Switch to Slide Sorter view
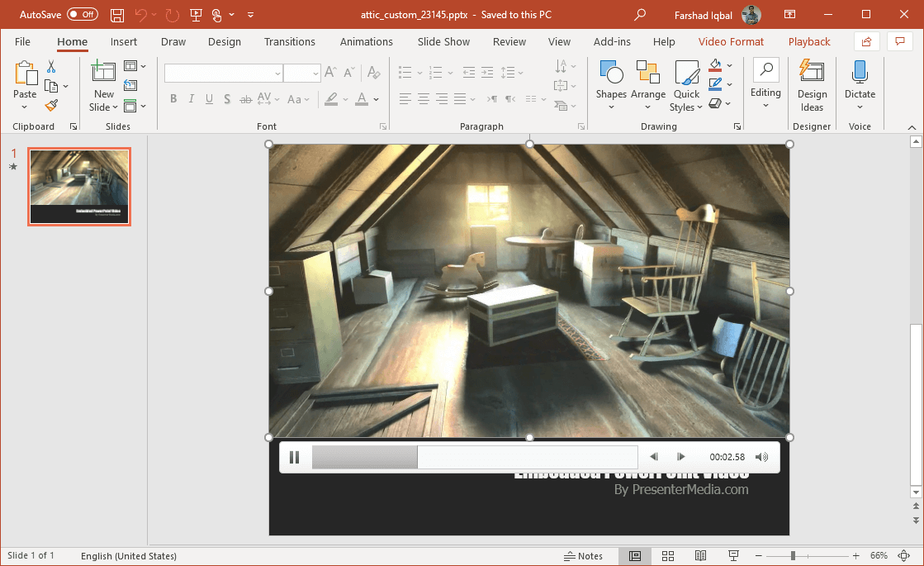The width and height of the screenshot is (924, 566). [x=668, y=556]
